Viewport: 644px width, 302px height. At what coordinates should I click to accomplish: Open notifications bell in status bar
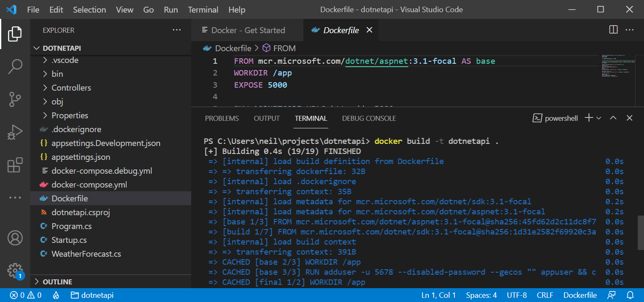point(630,295)
